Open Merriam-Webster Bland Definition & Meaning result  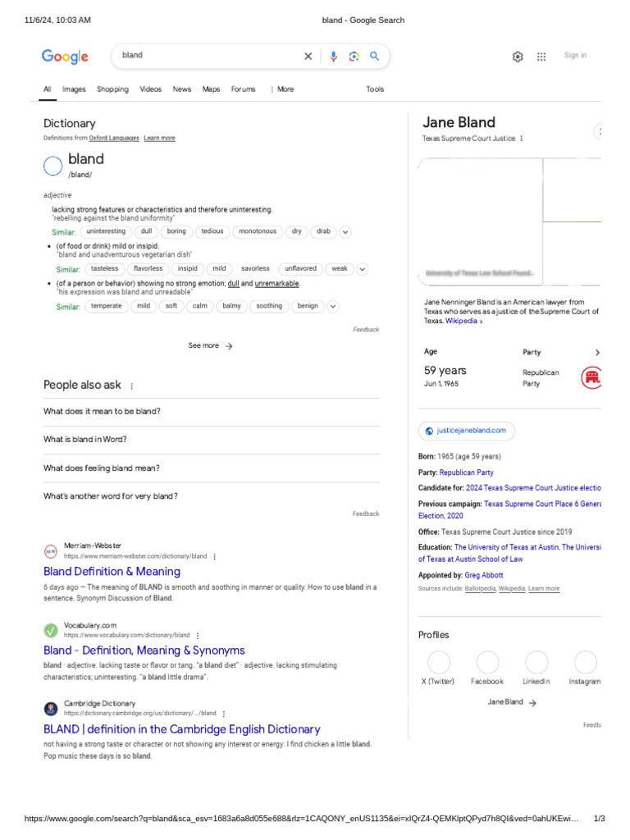click(x=112, y=572)
